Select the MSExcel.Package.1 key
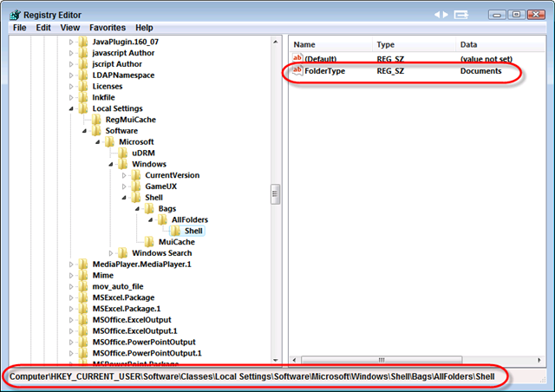The height and width of the screenshot is (392, 555). [x=127, y=309]
